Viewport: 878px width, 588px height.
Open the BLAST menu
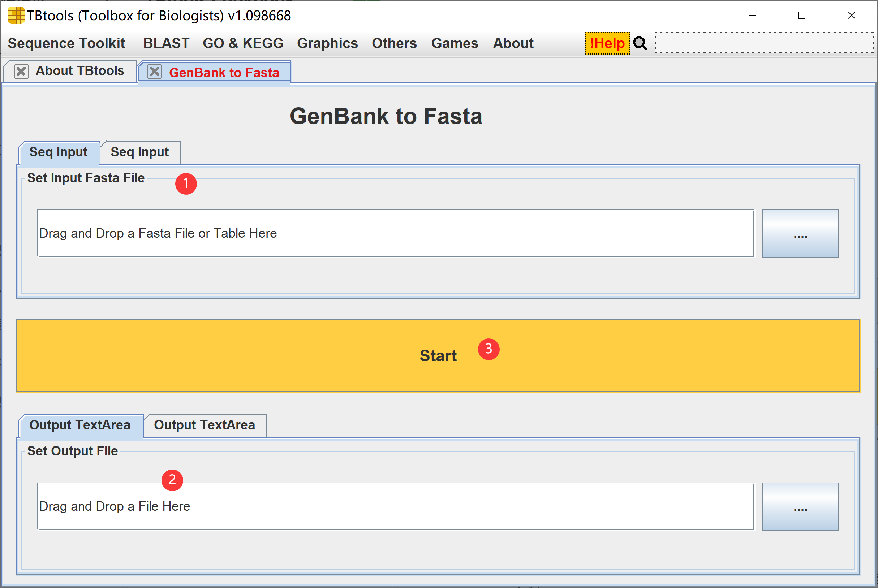166,43
